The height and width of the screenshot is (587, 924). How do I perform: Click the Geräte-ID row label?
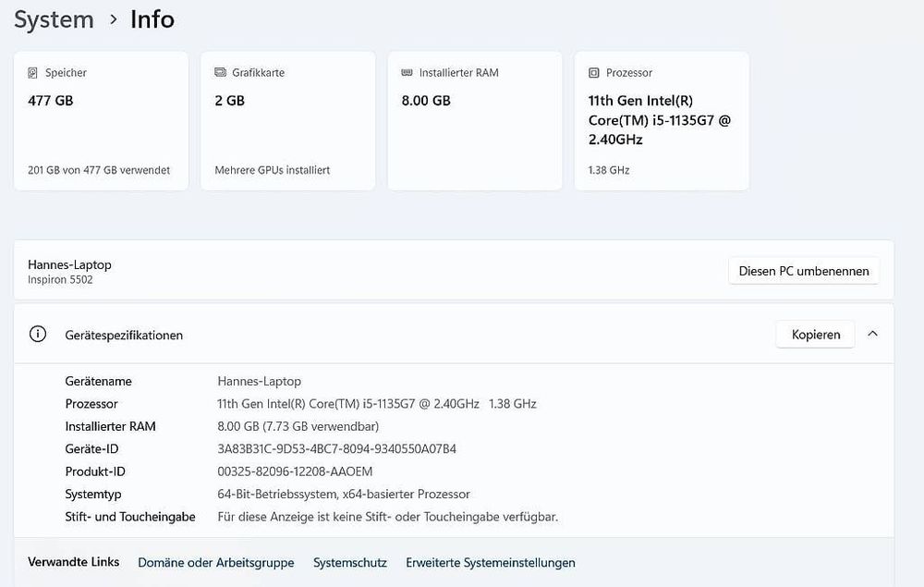pos(91,448)
